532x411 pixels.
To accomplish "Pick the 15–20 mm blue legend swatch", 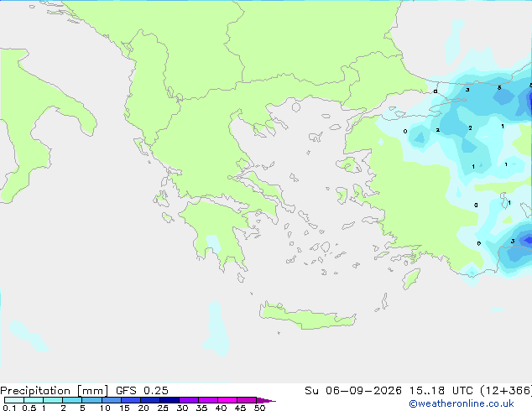I will click(x=130, y=400).
